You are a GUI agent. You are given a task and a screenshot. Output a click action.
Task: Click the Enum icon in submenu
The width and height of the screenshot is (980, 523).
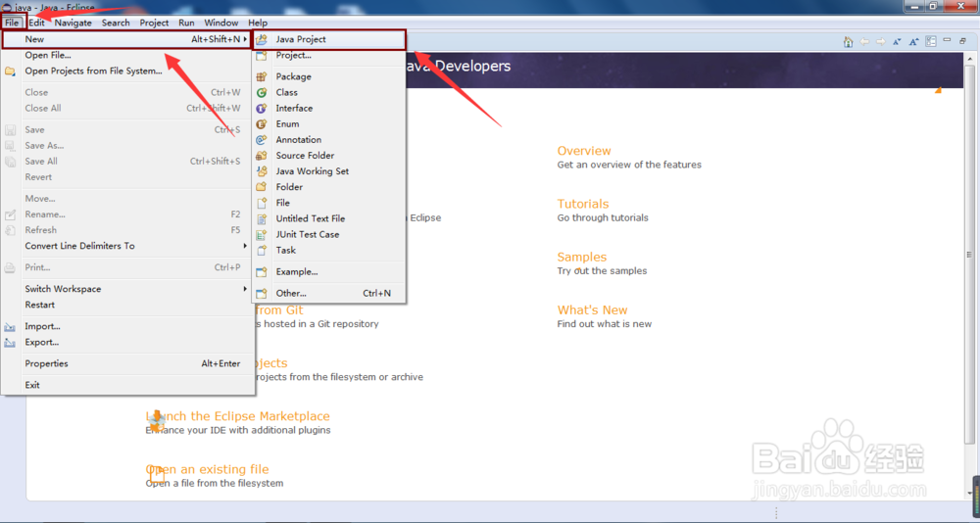click(262, 124)
